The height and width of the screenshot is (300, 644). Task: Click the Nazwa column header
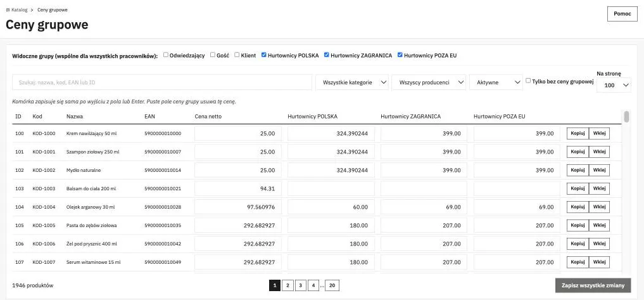(x=74, y=117)
